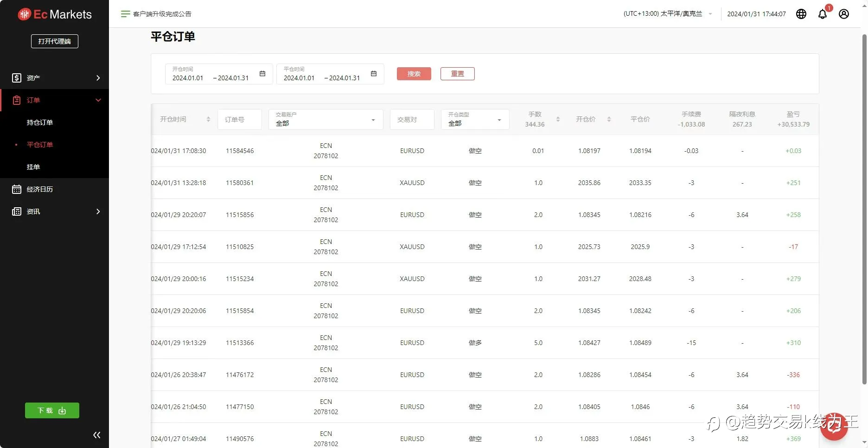868x448 pixels.
Task: Click profit value +251
Action: (x=793, y=183)
